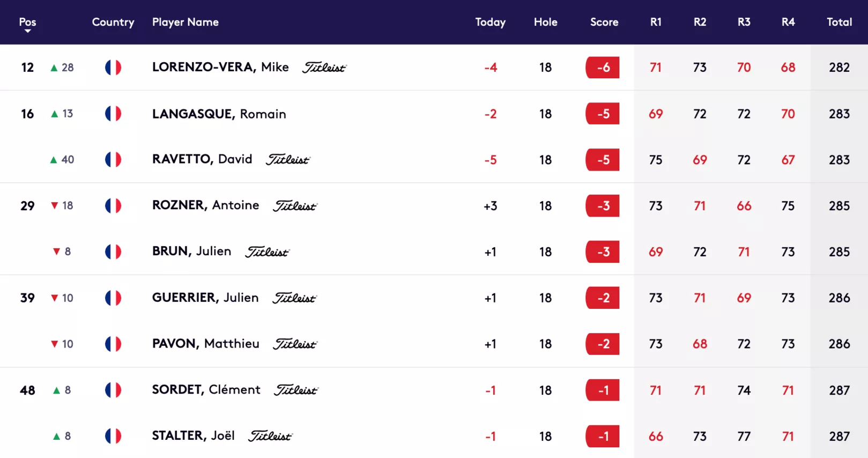Click the red down arrow for Rozner
The width and height of the screenshot is (868, 458).
tap(54, 205)
